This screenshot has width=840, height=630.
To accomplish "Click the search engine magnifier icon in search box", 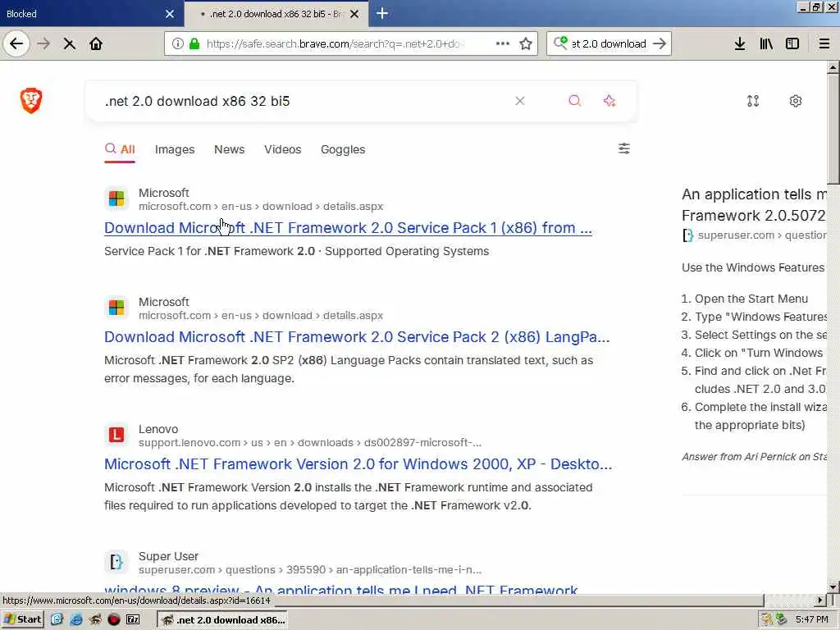I will [x=560, y=43].
